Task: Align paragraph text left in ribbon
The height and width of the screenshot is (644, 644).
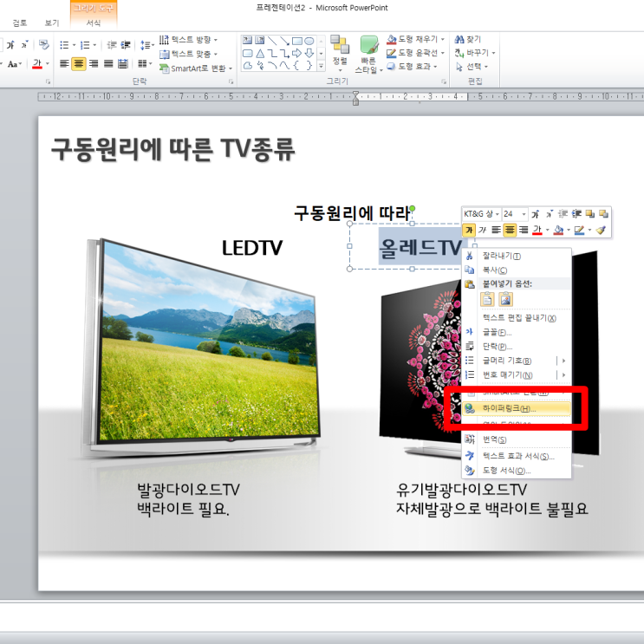Action: (x=64, y=63)
